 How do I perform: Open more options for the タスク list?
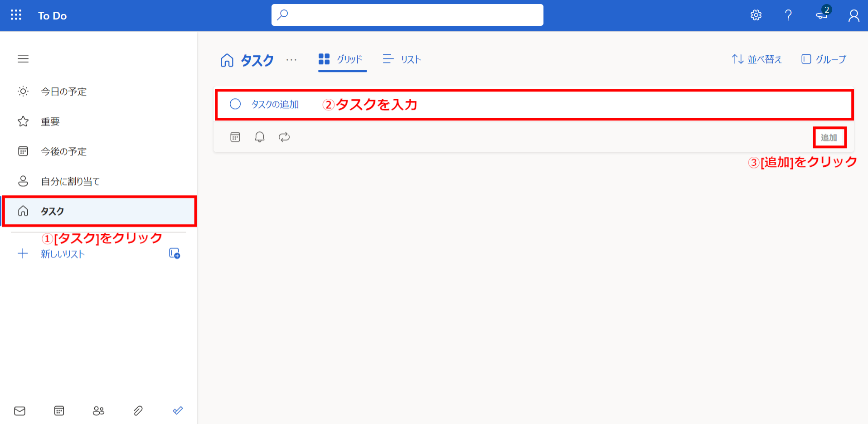(x=291, y=60)
